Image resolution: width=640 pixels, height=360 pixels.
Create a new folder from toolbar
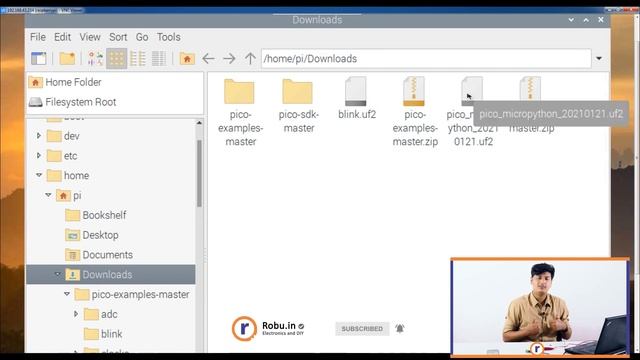click(67, 58)
